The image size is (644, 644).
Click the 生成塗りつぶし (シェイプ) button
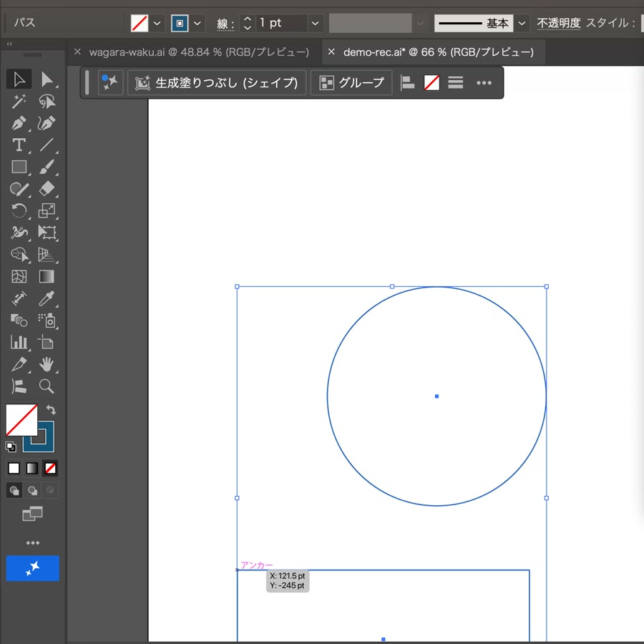pyautogui.click(x=217, y=83)
